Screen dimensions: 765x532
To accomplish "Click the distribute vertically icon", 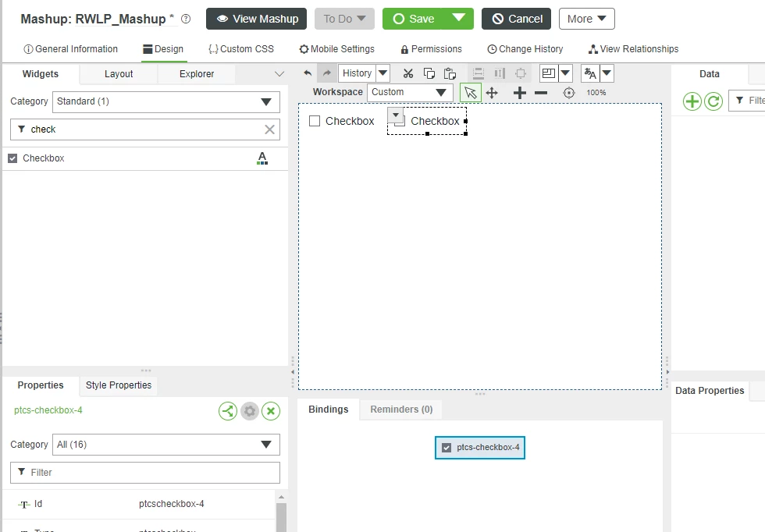I will coord(500,73).
